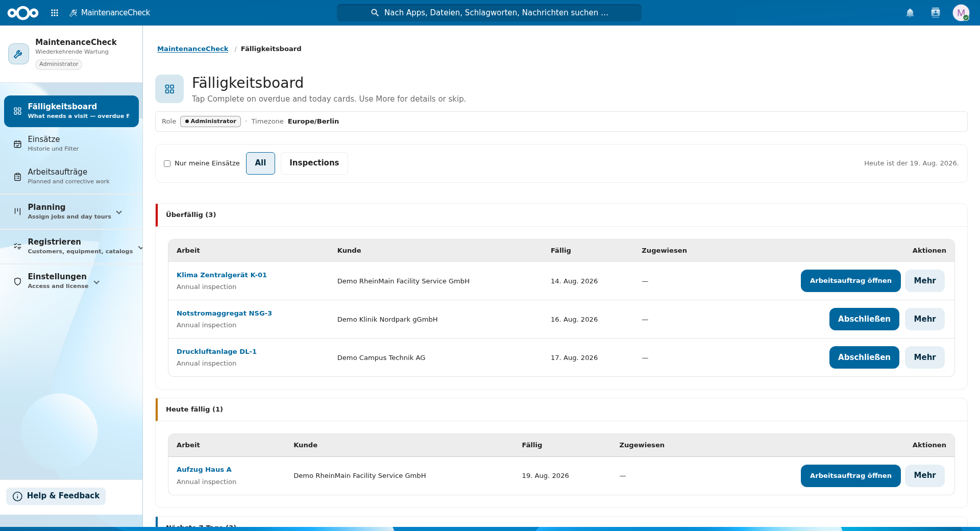Open the apps grid menu icon

click(55, 13)
